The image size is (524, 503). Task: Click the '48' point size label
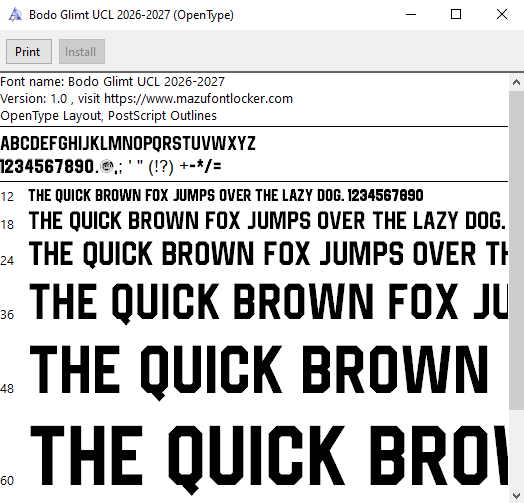click(x=7, y=389)
